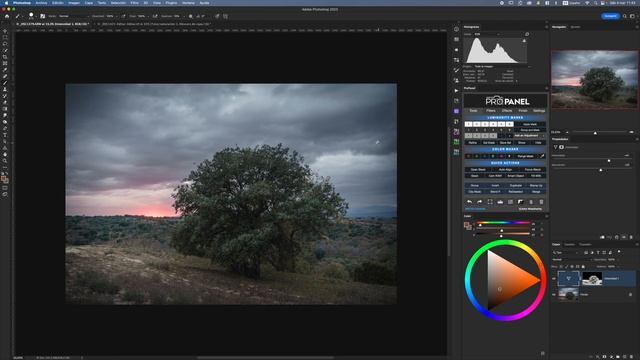Select the Intensidad 1 layer mask thumbnail

point(592,279)
